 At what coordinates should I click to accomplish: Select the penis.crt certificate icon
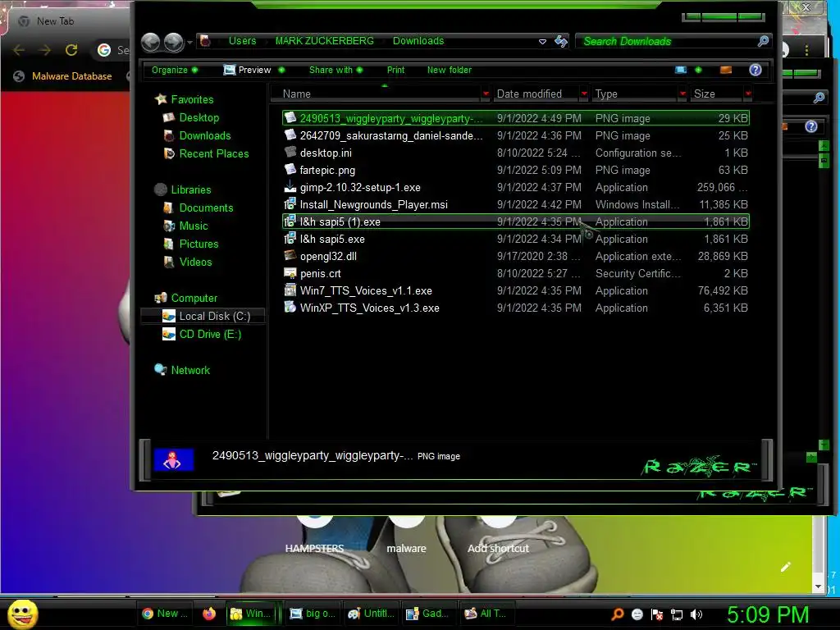[x=290, y=273]
